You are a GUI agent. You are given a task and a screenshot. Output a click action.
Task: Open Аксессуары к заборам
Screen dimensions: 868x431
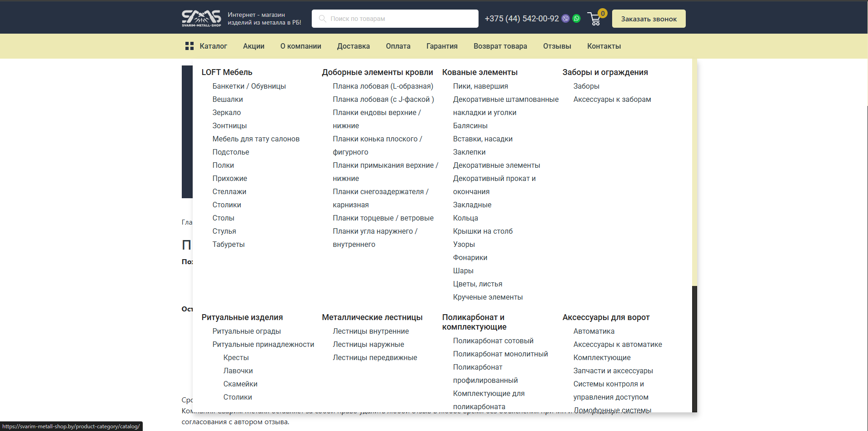point(612,99)
